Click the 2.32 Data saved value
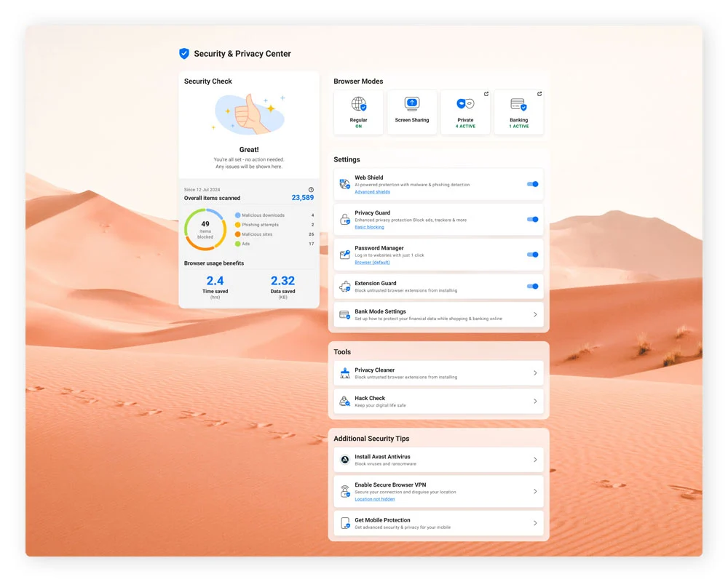This screenshot has width=728, height=582. [x=282, y=281]
